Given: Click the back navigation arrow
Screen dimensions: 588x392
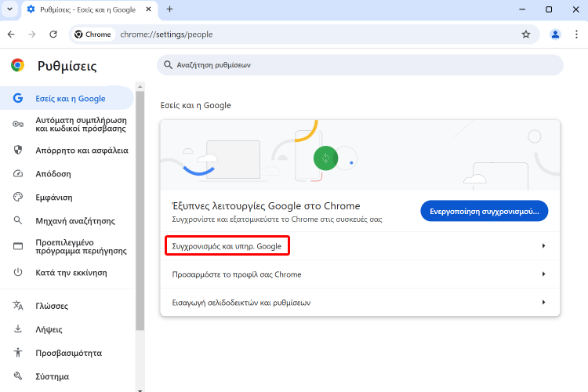Looking at the screenshot, I should [x=11, y=34].
